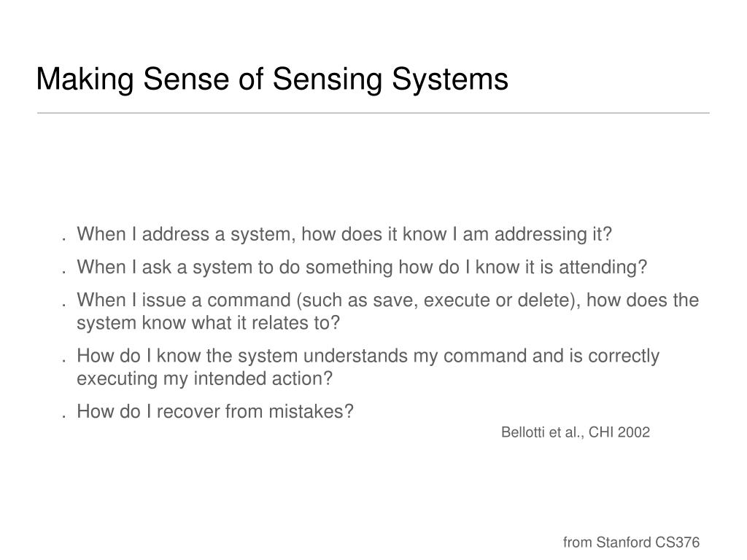The image size is (747, 560).
Task: Click the slide title 'Making Sense of Sensing Systems'
Action: [272, 79]
